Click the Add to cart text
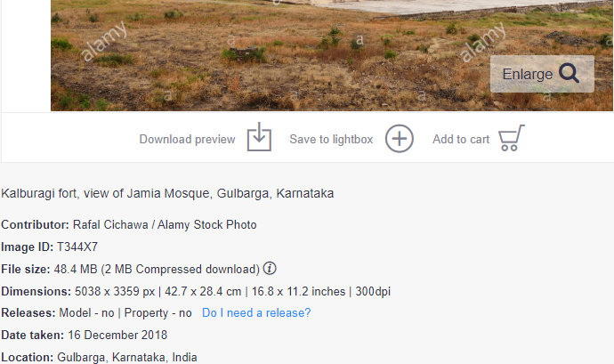Viewport: 614px width, 364px height. point(461,140)
